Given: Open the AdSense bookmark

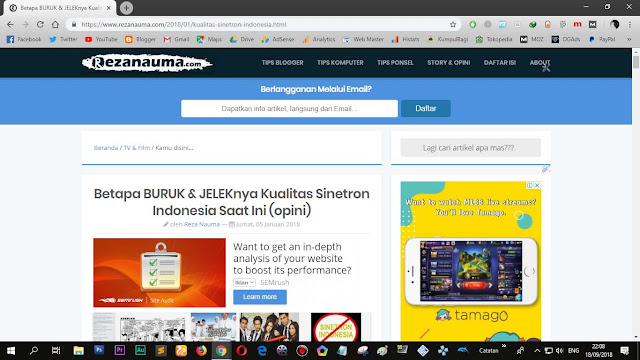Looking at the screenshot, I should [278, 39].
